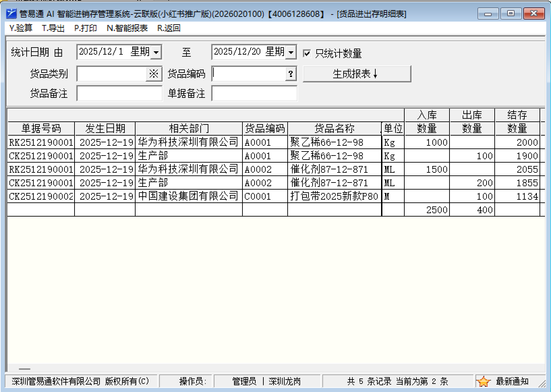Open the end date dropdown calendar
Viewport: 551px width, 392px height.
point(291,52)
